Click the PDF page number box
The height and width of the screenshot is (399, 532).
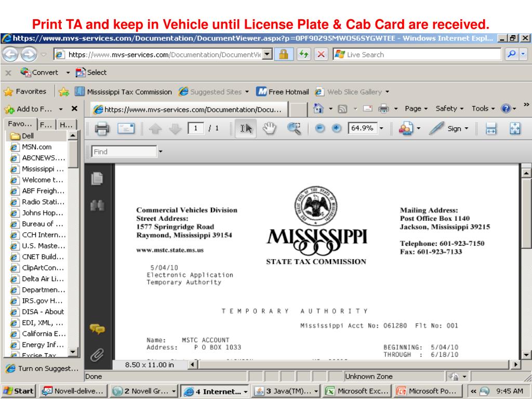point(195,128)
